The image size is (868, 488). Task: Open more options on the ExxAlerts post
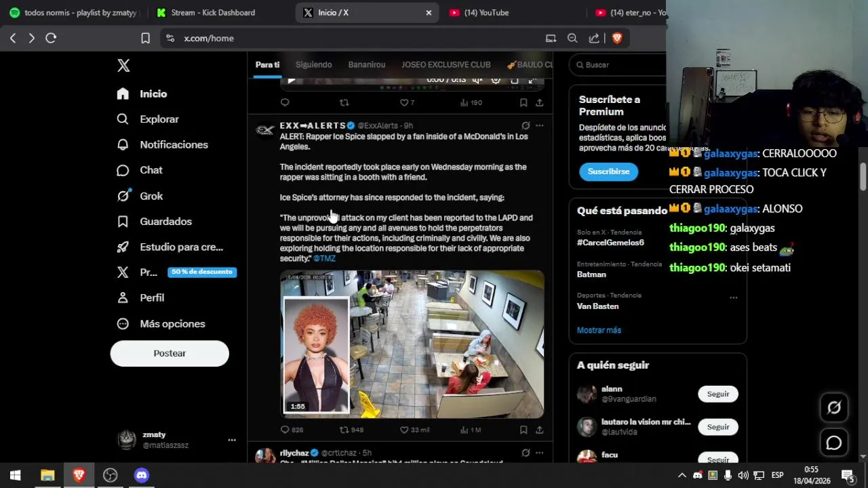coord(539,125)
